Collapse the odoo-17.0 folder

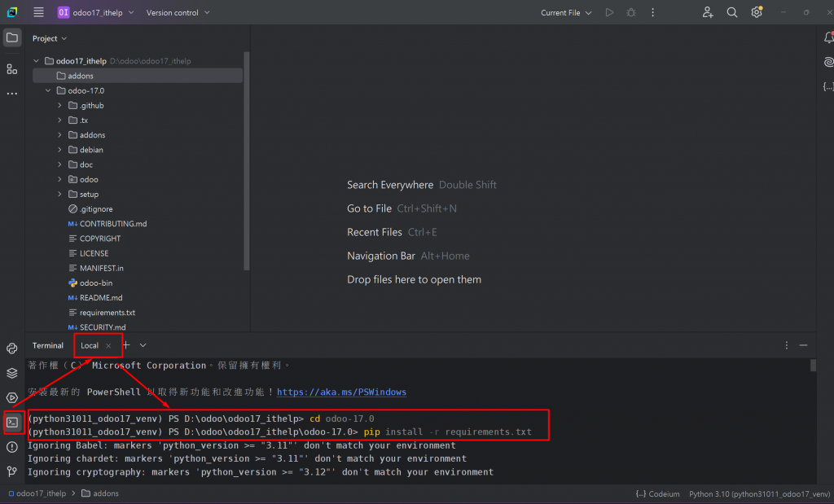(48, 90)
